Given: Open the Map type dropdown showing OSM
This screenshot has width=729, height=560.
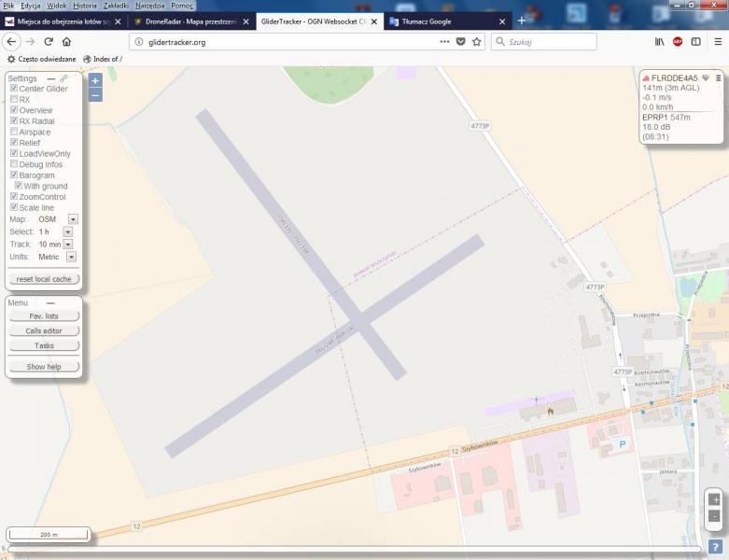Looking at the screenshot, I should 73,219.
